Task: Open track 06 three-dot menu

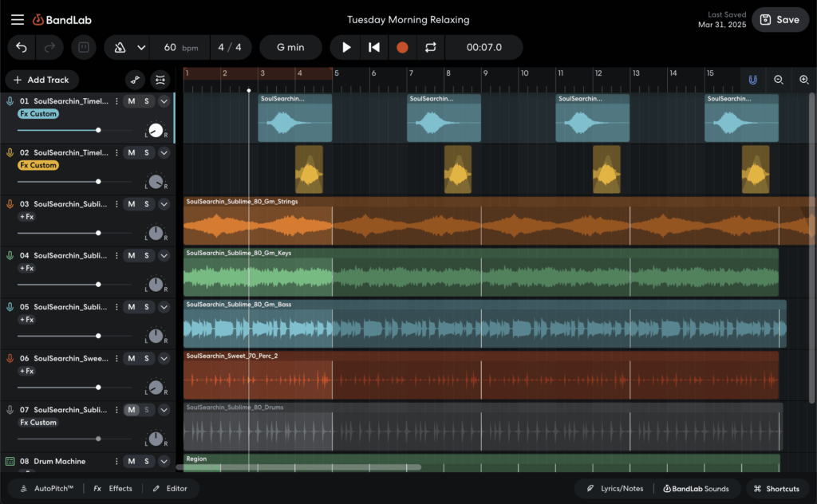Action: (116, 359)
